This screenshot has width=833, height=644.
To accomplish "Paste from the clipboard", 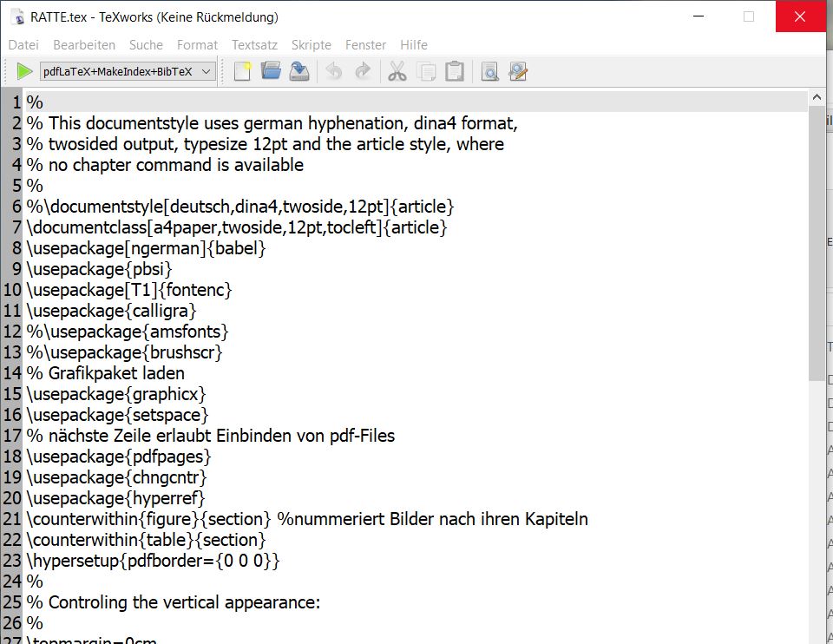I will pyautogui.click(x=455, y=71).
